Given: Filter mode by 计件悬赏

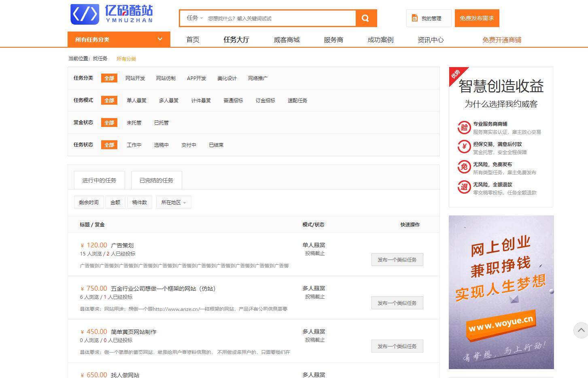Looking at the screenshot, I should coord(201,100).
